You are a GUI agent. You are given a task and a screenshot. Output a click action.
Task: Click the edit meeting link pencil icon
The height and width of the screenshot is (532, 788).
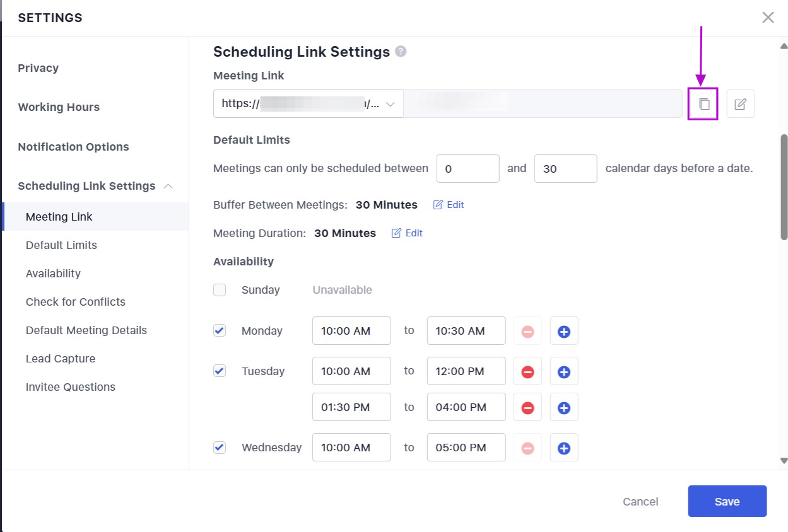740,105
